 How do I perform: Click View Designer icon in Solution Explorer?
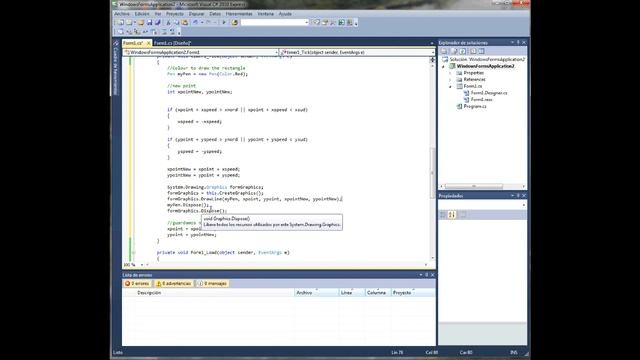482,51
